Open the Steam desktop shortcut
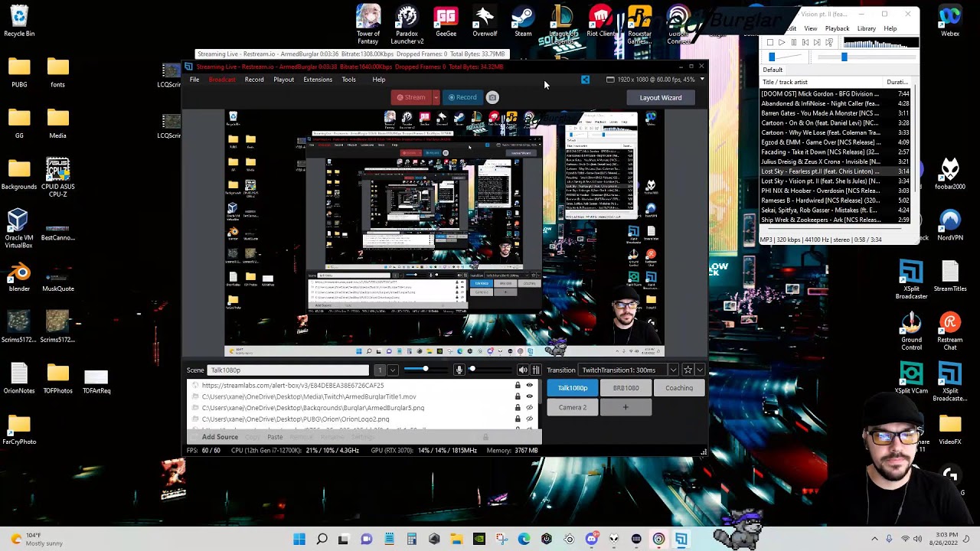This screenshot has width=980, height=551. point(523,21)
